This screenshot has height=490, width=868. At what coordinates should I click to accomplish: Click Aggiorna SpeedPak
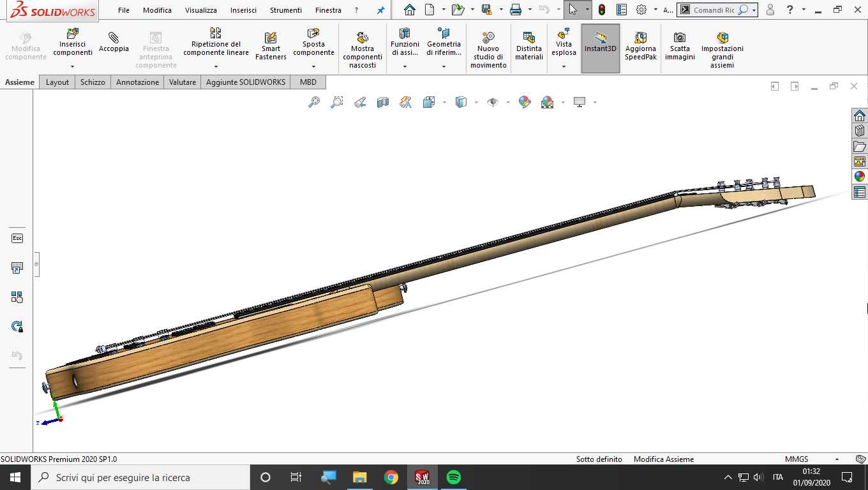[x=640, y=46]
